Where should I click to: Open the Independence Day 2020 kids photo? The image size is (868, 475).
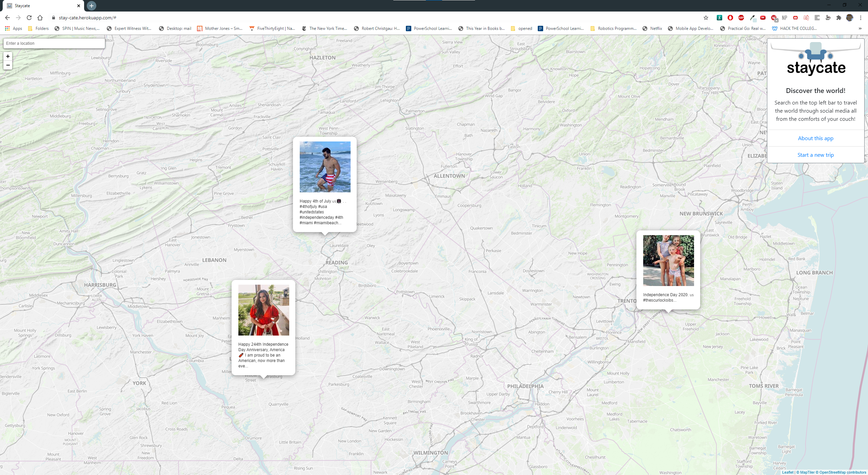point(668,261)
